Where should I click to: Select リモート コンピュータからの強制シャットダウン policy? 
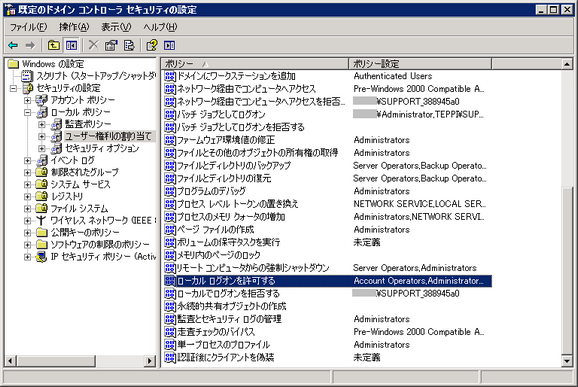(x=253, y=268)
